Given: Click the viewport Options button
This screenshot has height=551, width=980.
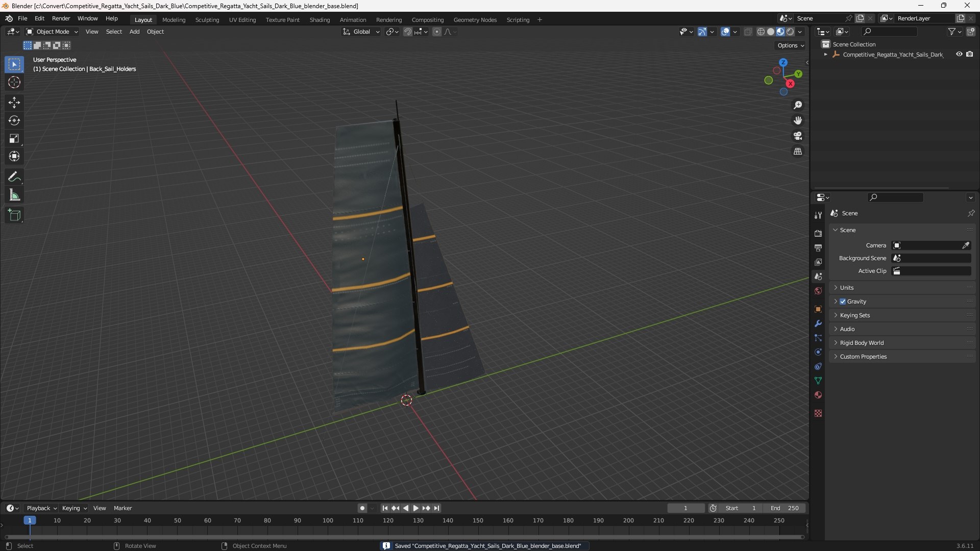Looking at the screenshot, I should [790, 45].
